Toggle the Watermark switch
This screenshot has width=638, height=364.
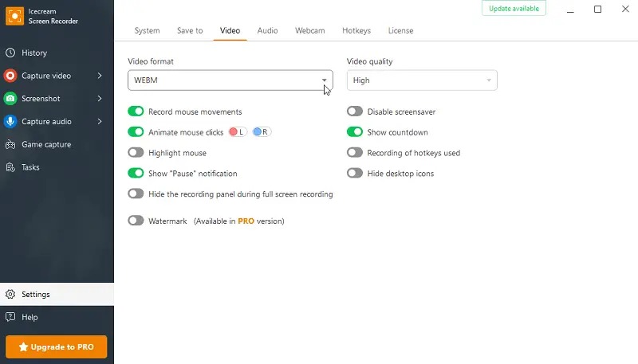coord(136,221)
